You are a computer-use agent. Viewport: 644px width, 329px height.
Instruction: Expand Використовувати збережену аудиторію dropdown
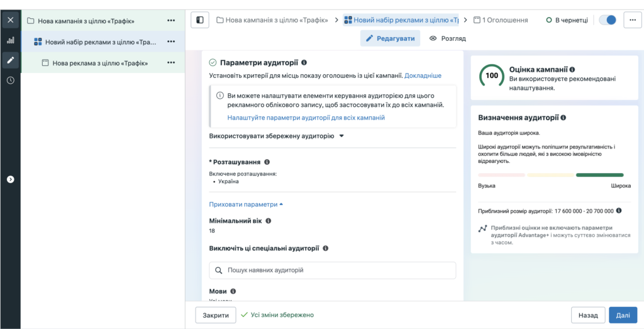point(277,136)
